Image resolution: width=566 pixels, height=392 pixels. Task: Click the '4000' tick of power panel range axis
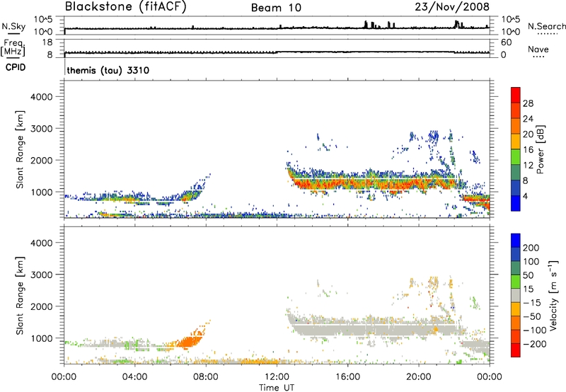tap(42, 97)
